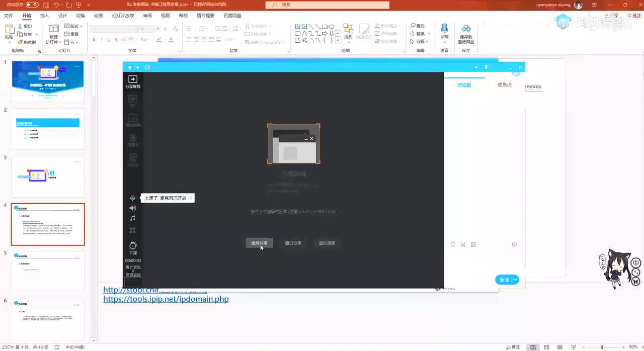The width and height of the screenshot is (644, 351).
Task: Select slide 5 thumbnail
Action: point(48,272)
